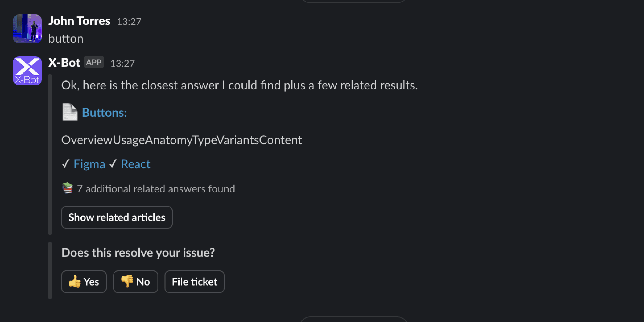Click the APP badge next to X-Bot
The height and width of the screenshot is (322, 644).
click(94, 62)
